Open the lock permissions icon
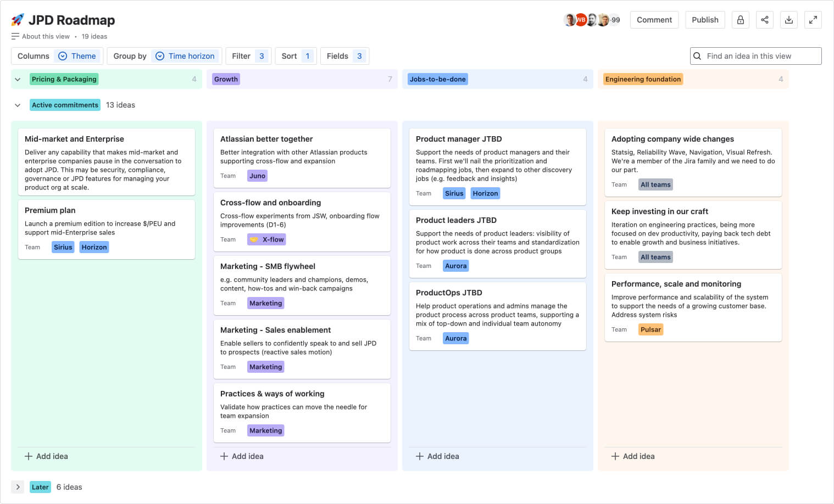This screenshot has height=504, width=834. tap(741, 20)
